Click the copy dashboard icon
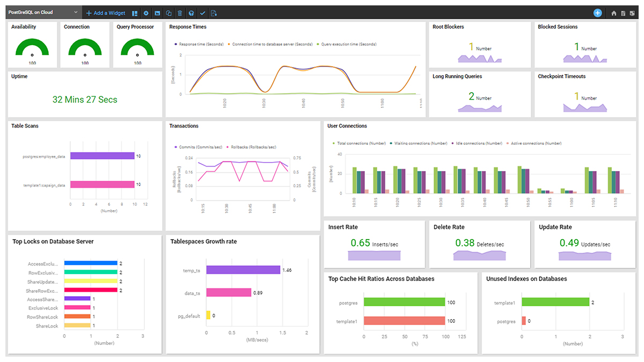This screenshot has height=362, width=644. point(169,13)
